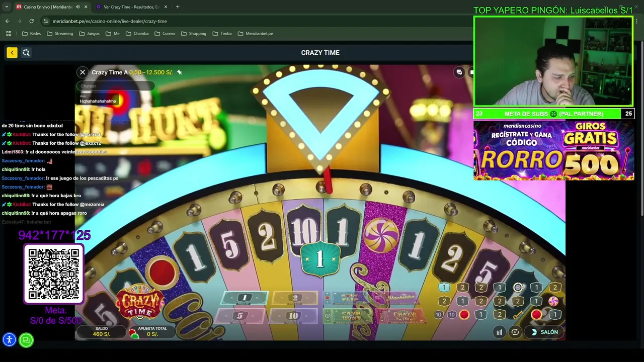Open the Shopping bookmark folder
This screenshot has width=644, height=362.
click(x=194, y=34)
